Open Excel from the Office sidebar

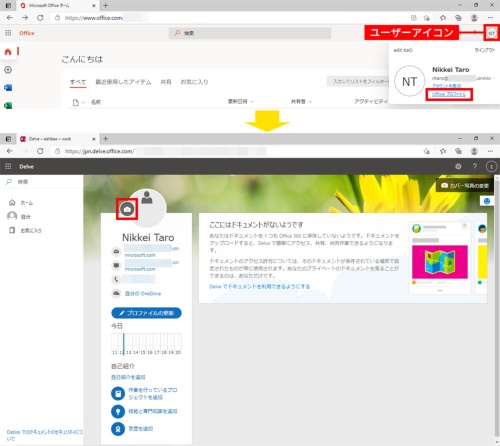pyautogui.click(x=8, y=105)
